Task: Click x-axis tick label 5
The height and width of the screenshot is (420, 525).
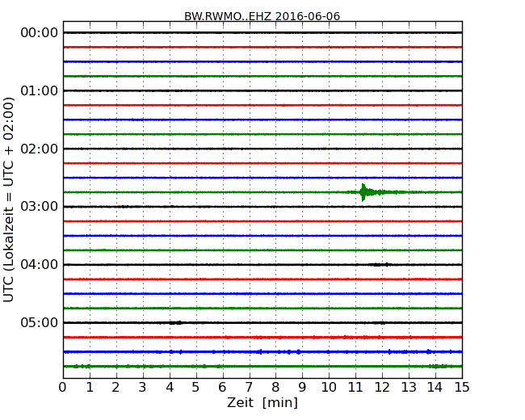Action: pos(196,387)
